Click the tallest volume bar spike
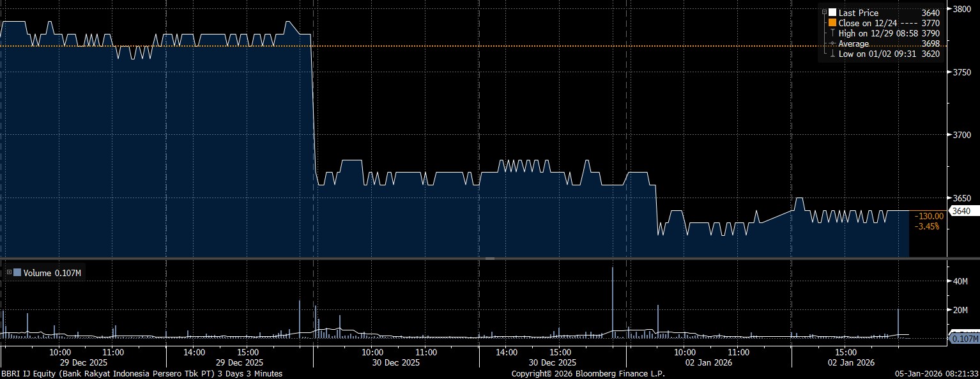The width and height of the screenshot is (980, 379). point(613,300)
